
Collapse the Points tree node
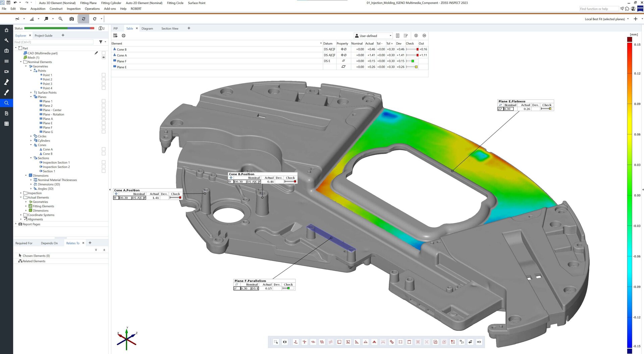point(31,71)
